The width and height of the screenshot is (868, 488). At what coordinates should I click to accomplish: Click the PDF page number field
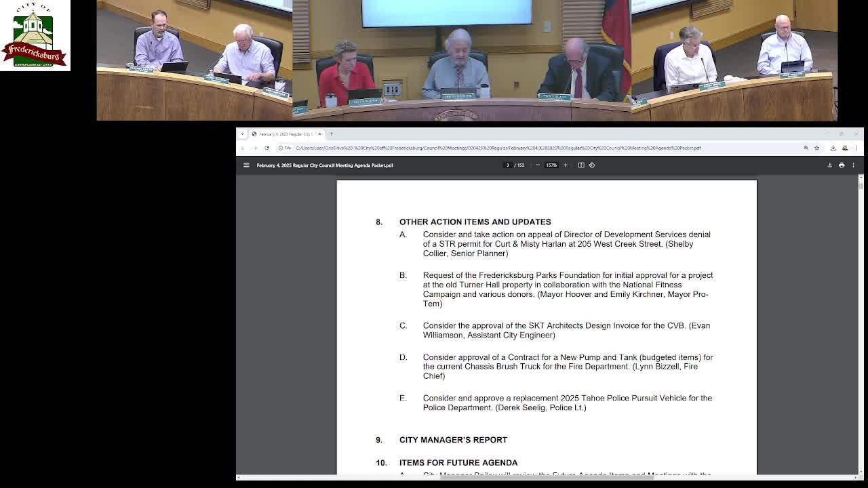point(507,165)
